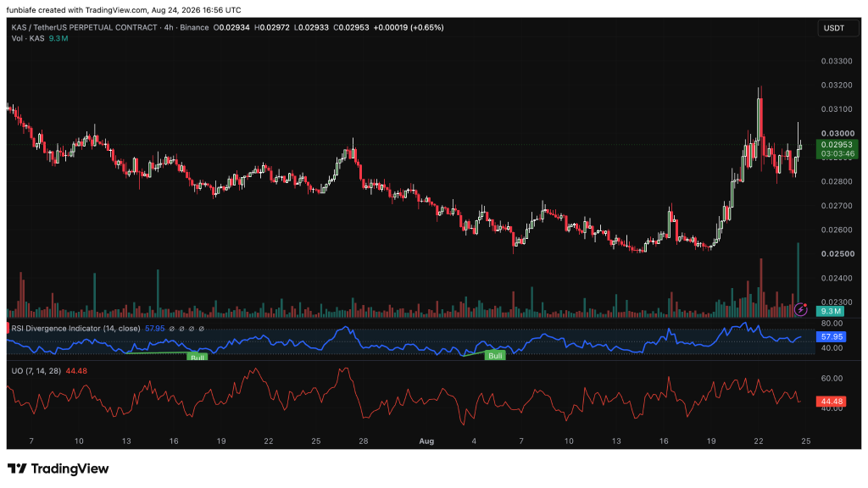Viewport: 868px width, 488px height.
Task: Open RSI Divergence Indicator (14, close) label
Action: click(x=75, y=328)
